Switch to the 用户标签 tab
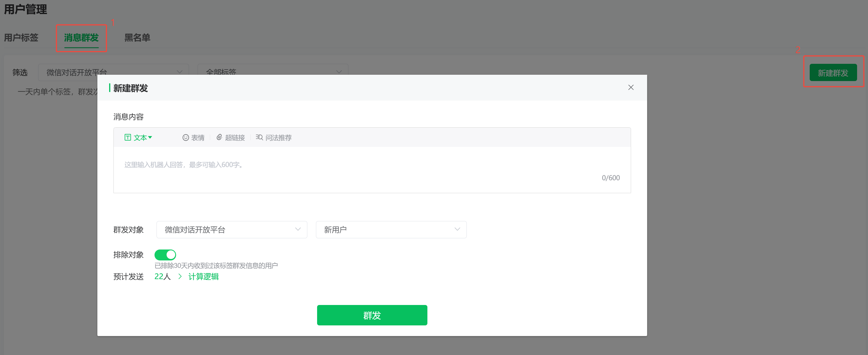 (21, 37)
